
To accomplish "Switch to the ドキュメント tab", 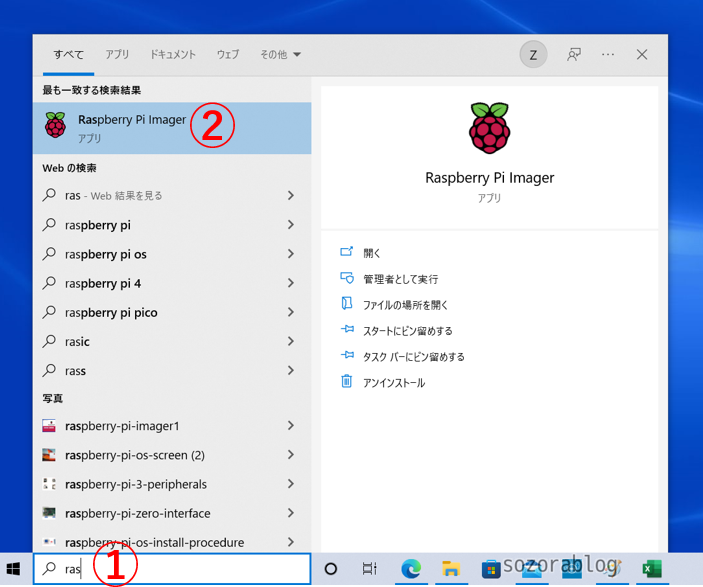I will click(173, 55).
